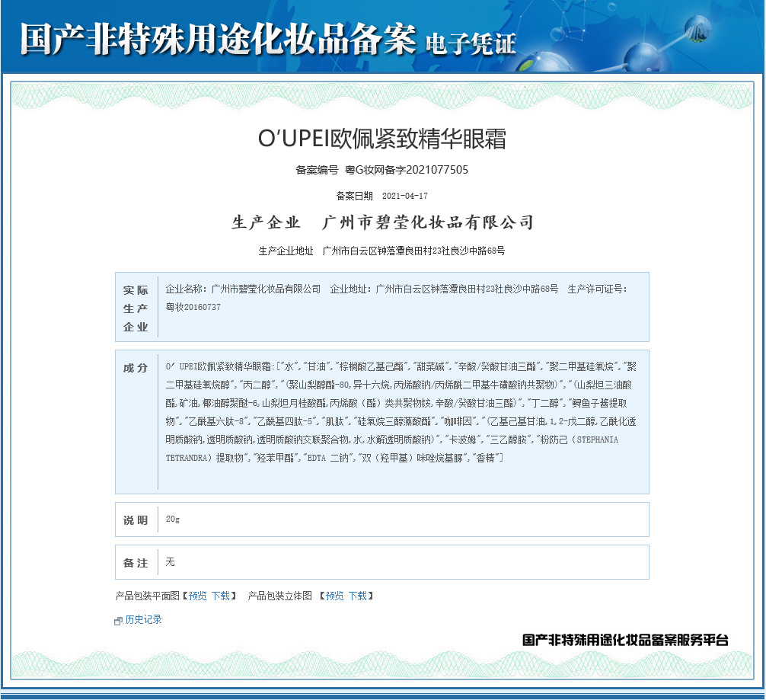Screen dimensions: 766x700
Task: Click the 电子凭证 header text
Action: click(471, 43)
